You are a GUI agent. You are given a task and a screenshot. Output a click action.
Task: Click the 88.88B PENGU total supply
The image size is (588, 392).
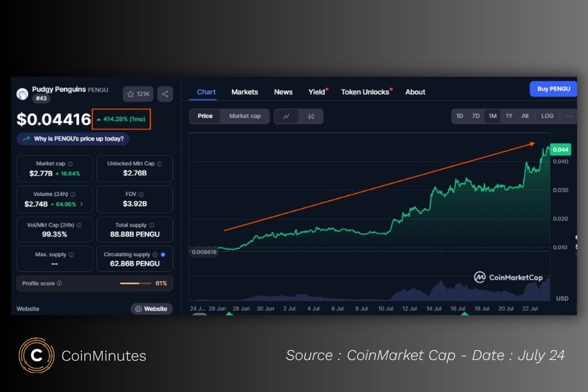point(135,235)
